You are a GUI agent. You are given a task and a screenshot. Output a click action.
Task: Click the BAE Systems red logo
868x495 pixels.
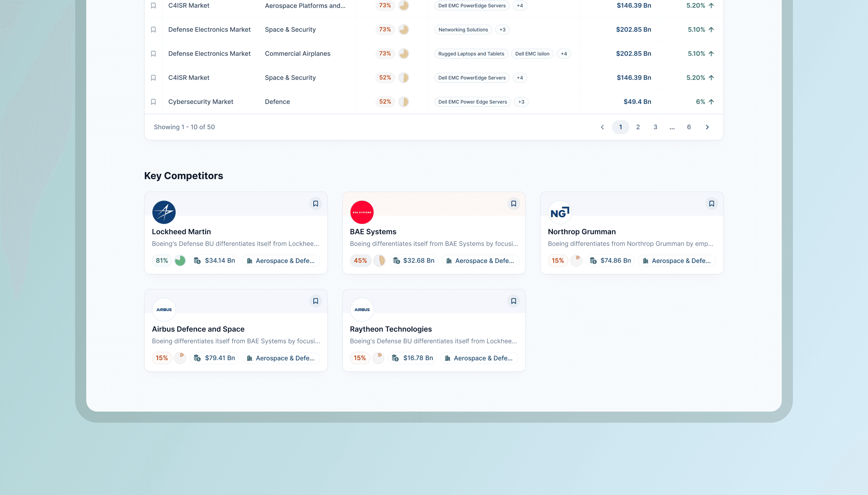pyautogui.click(x=362, y=212)
